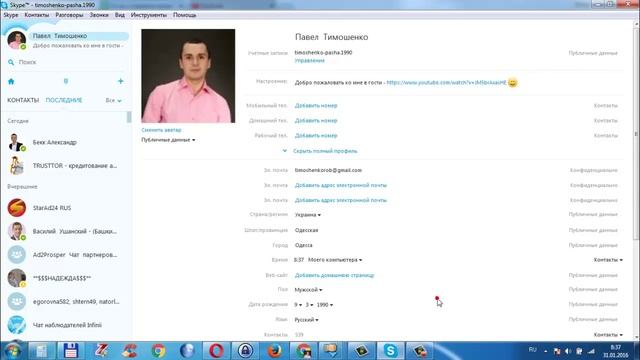Click the plus icon to add contact
640x360 pixels.
click(x=120, y=81)
